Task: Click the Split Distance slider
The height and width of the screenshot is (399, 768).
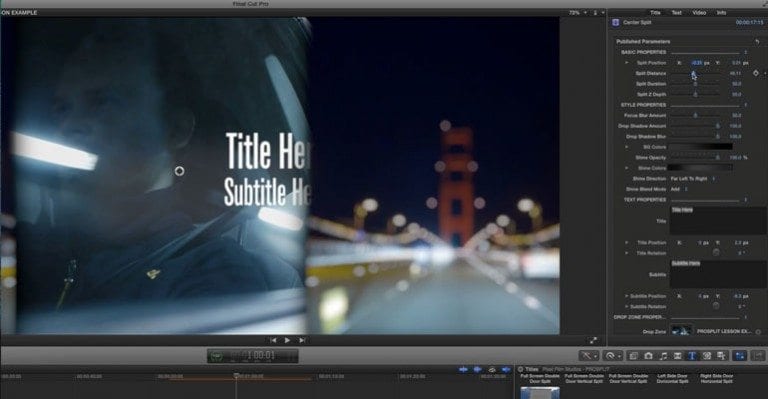Action: (696, 73)
